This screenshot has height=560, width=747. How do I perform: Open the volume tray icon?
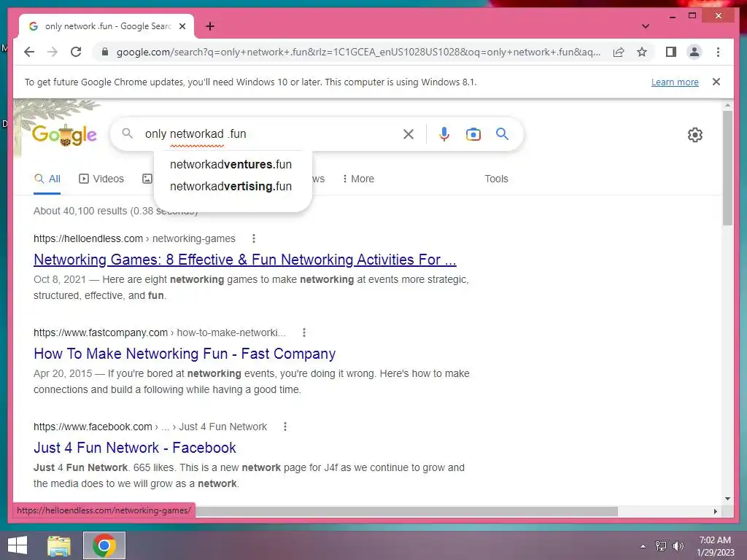[x=678, y=546]
